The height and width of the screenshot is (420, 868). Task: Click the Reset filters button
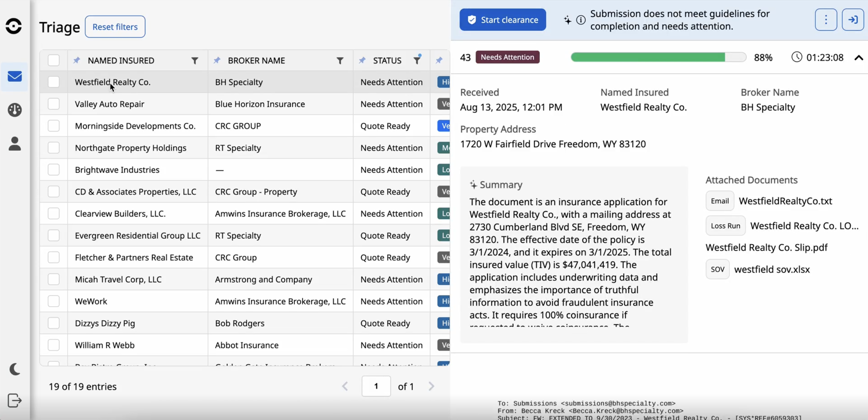tap(115, 27)
